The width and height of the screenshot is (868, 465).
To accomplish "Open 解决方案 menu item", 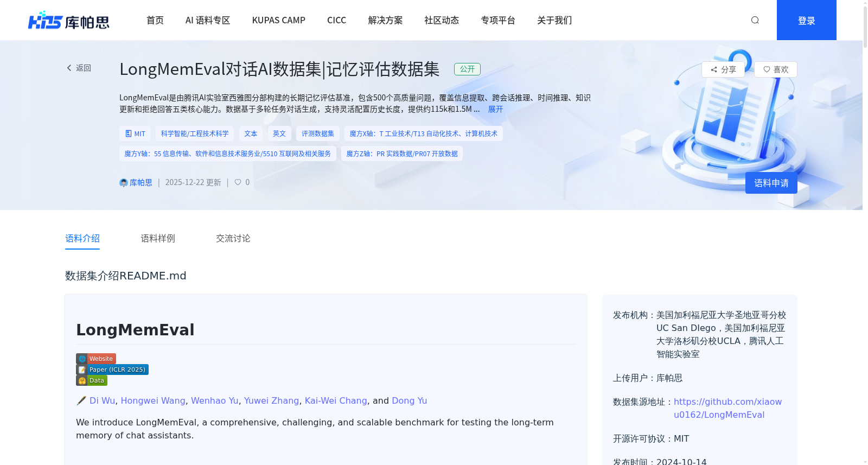I will 385,20.
